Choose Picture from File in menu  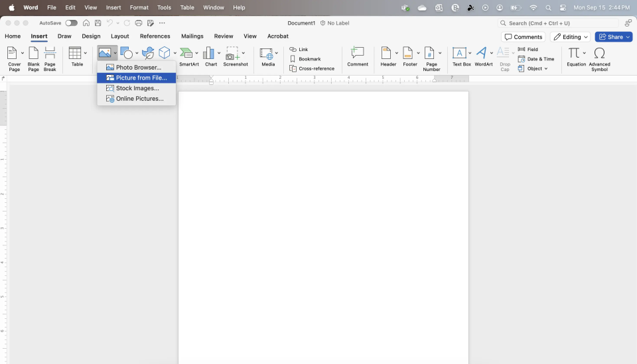tap(141, 78)
